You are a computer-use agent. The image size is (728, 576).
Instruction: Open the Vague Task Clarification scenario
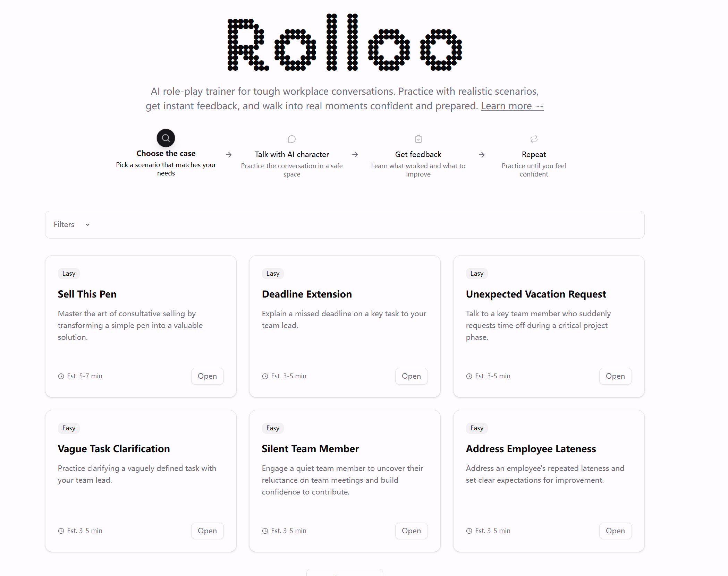[207, 531]
